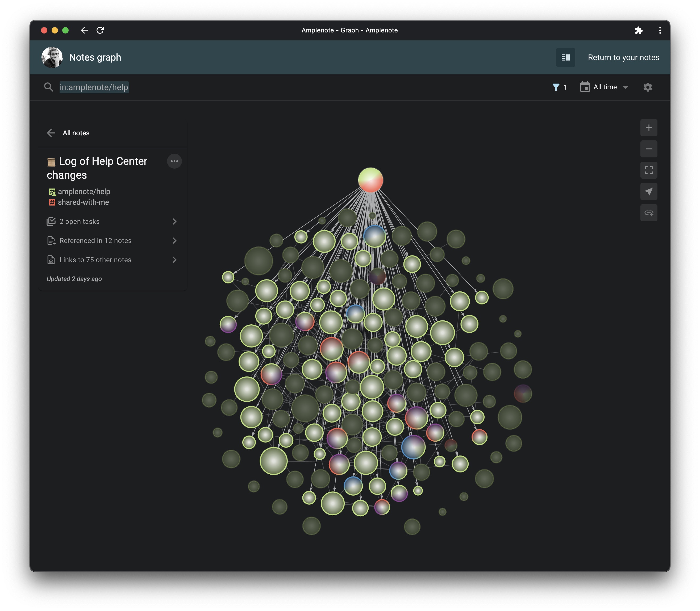Click the scroll emoji by note title
Screen dimensions: 700x611
pyautogui.click(x=51, y=162)
